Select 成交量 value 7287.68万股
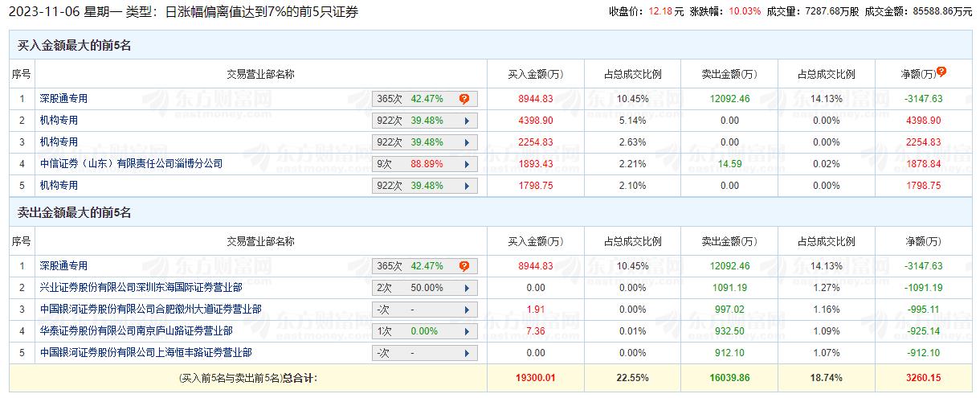This screenshot has width=980, height=398. pos(831,11)
